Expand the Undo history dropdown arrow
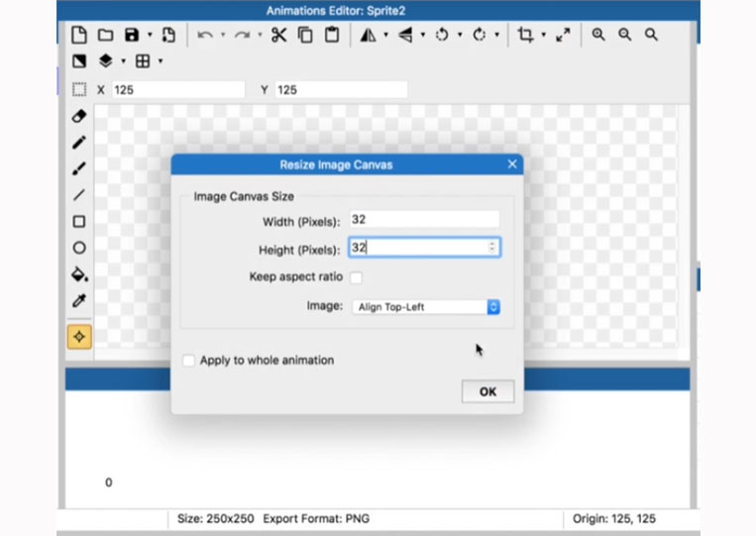This screenshot has width=756, height=536. coord(223,35)
